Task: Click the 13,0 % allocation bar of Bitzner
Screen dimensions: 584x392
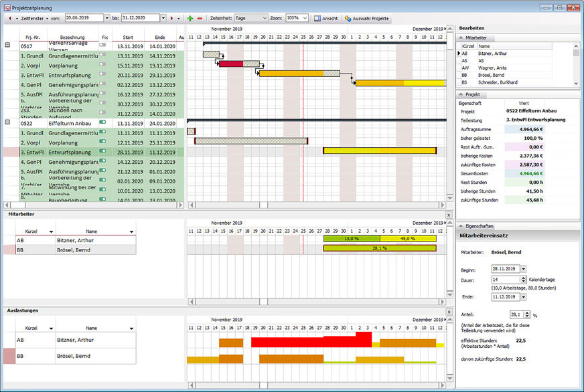Action: point(352,239)
